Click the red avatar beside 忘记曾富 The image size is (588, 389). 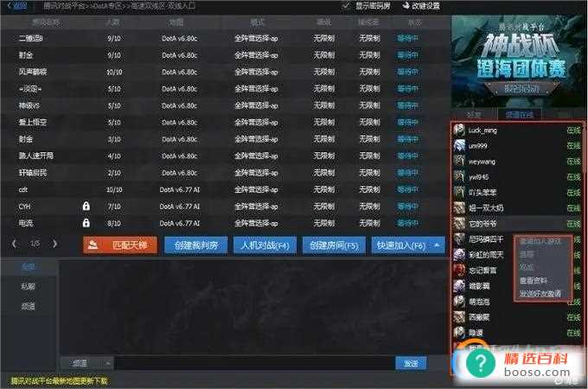coord(458,270)
